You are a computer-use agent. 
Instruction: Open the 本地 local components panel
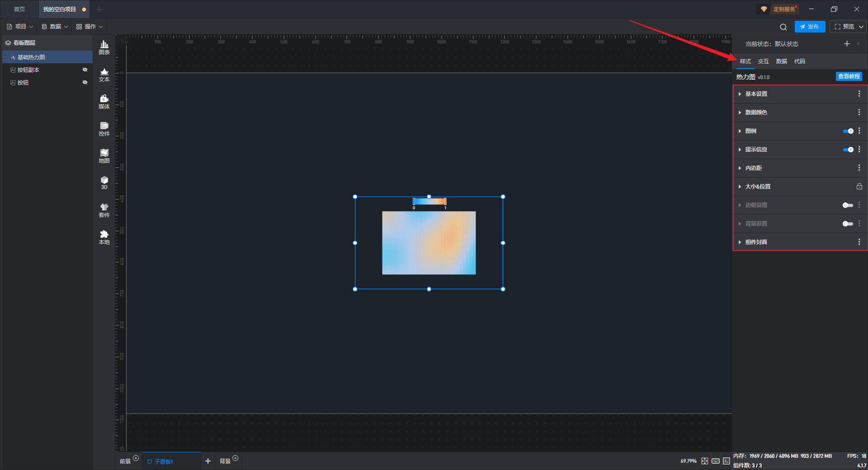[x=104, y=237]
